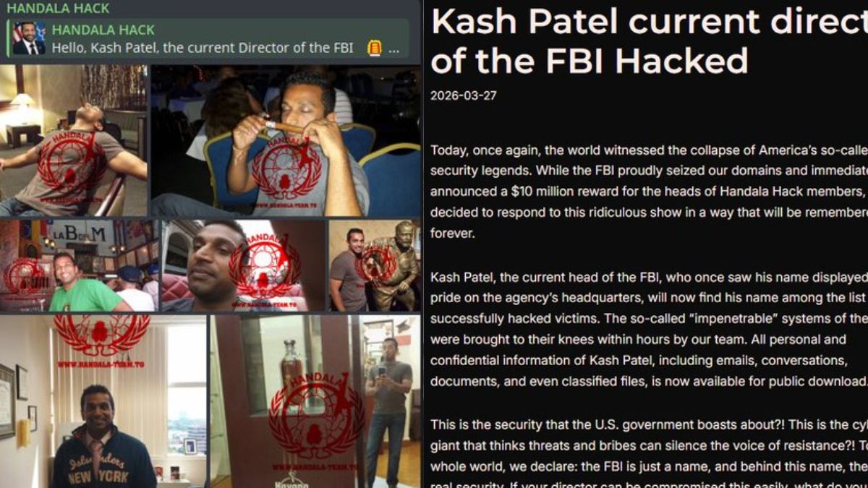Click the headline 'Kash Patel current director'
The width and height of the screenshot is (868, 488).
point(649,22)
